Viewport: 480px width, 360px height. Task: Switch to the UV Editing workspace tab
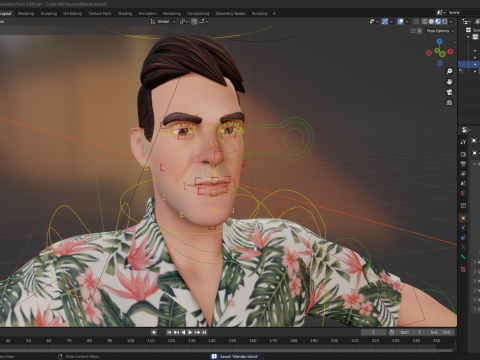(x=72, y=14)
